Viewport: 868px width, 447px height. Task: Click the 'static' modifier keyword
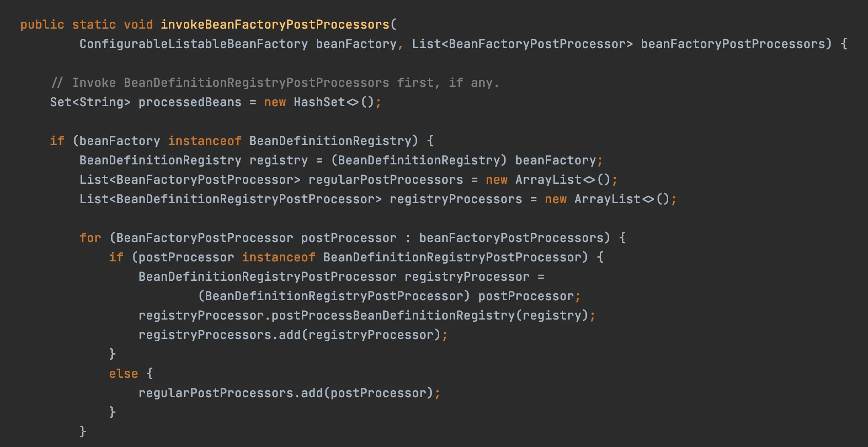[94, 24]
